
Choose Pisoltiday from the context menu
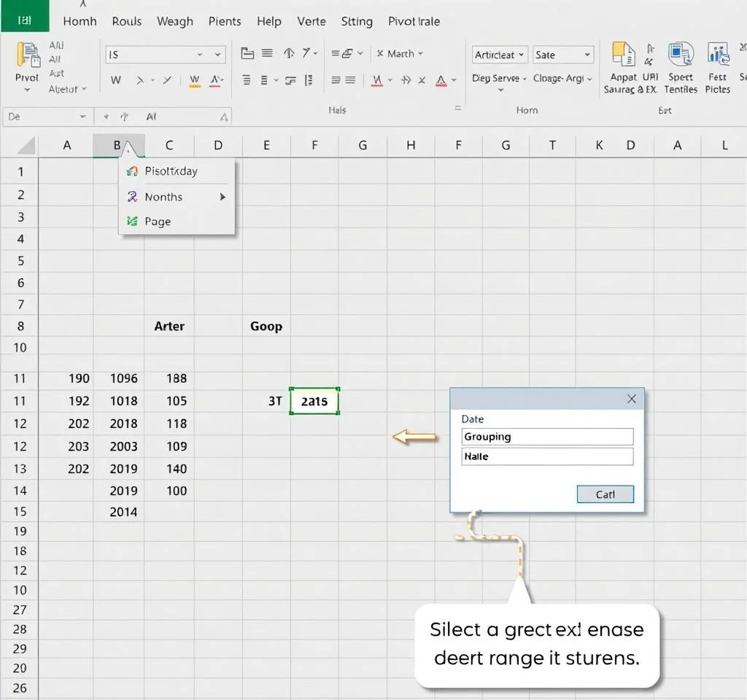pyautogui.click(x=177, y=171)
